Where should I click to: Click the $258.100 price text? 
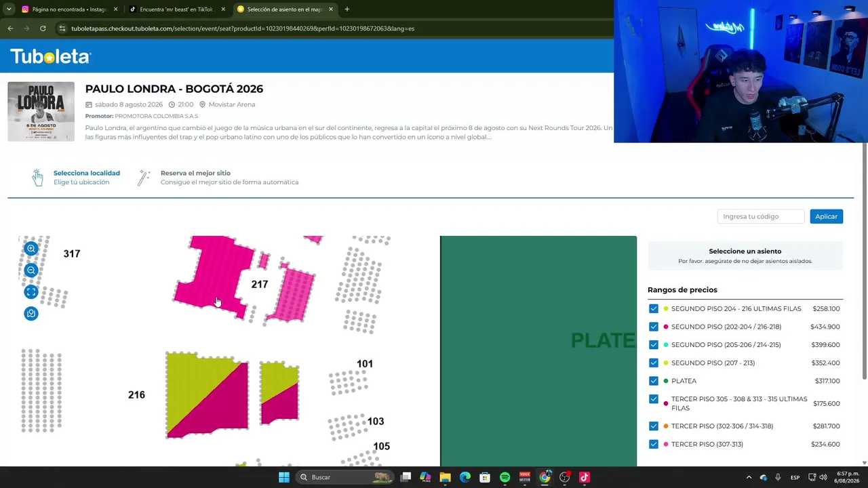point(826,308)
